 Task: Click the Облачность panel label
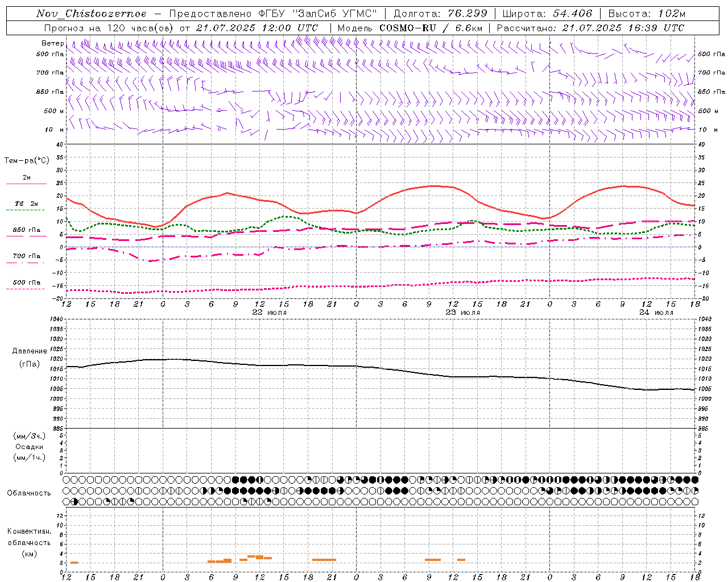[29, 493]
